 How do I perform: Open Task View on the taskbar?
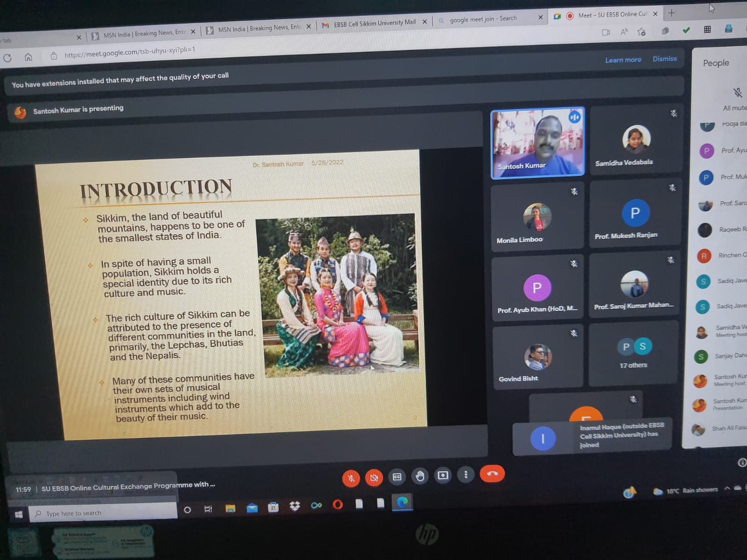(208, 509)
